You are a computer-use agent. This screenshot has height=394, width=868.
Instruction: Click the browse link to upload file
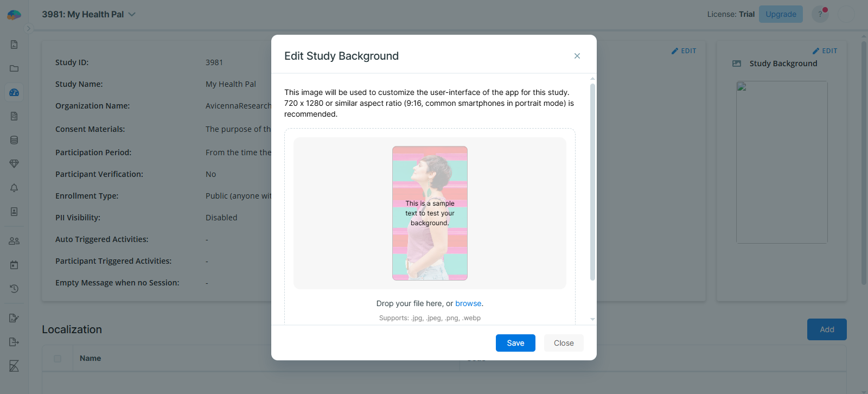tap(468, 303)
